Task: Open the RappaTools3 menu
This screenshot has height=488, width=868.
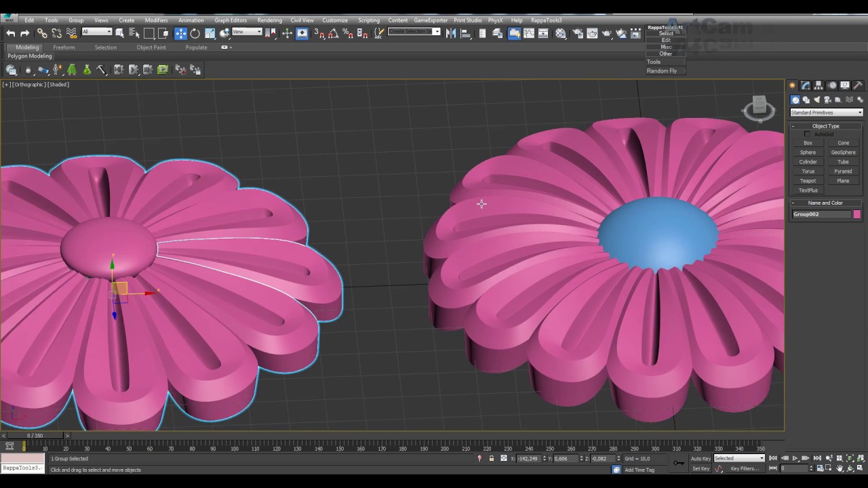Action: (x=546, y=20)
